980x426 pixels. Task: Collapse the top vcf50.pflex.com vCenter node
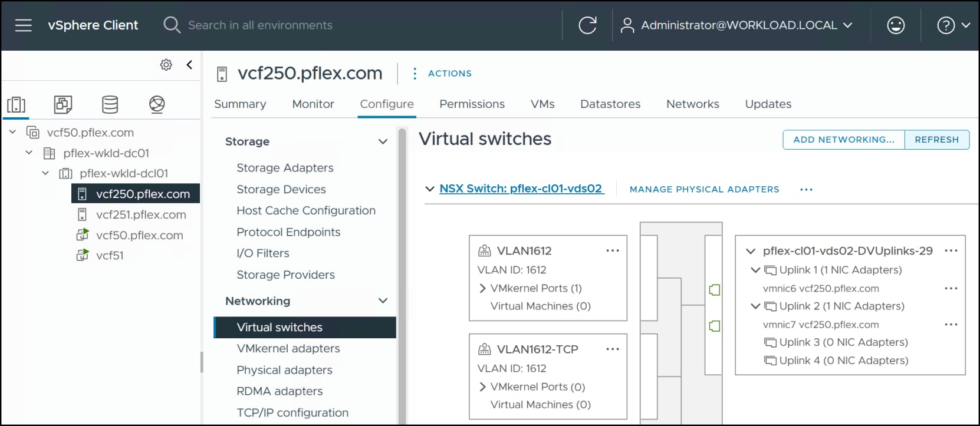[12, 132]
